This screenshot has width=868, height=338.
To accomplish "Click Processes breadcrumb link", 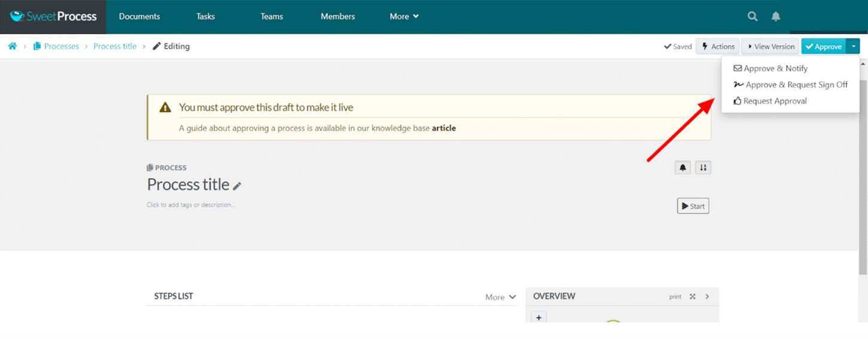I will [56, 46].
